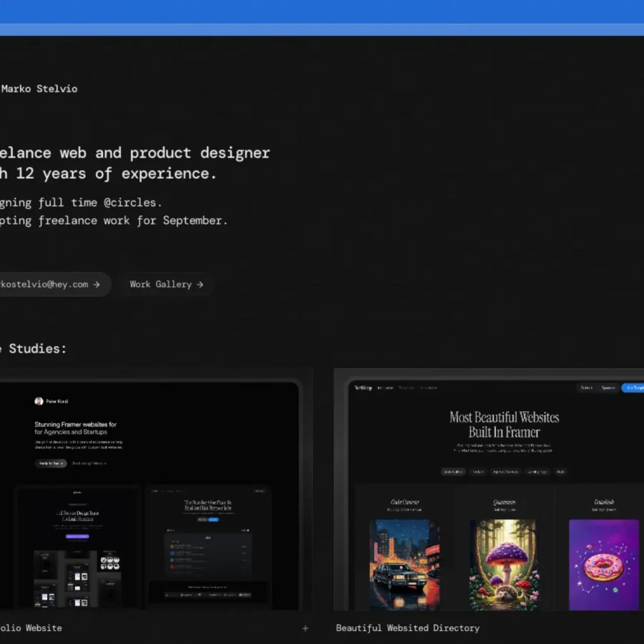Screen dimensions: 644x644
Task: Click the hey.com email contact button
Action: 50,284
